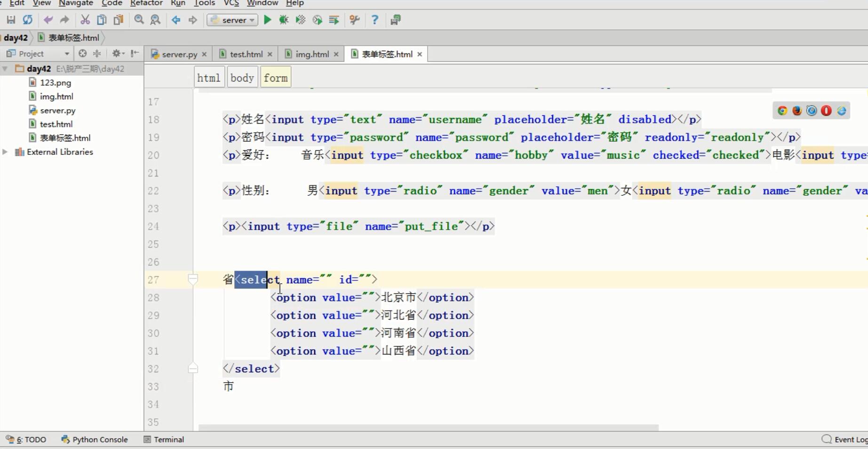This screenshot has height=449, width=868.
Task: Open the Refactor menu
Action: coord(146,3)
